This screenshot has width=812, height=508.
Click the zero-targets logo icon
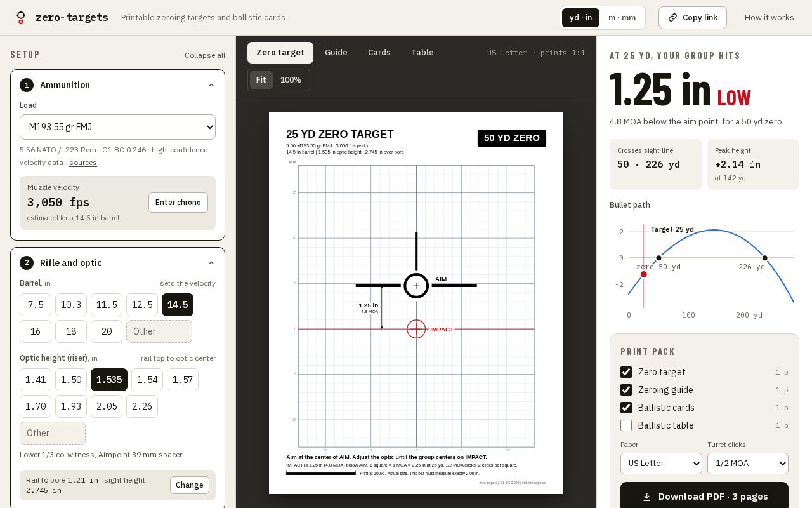point(21,18)
